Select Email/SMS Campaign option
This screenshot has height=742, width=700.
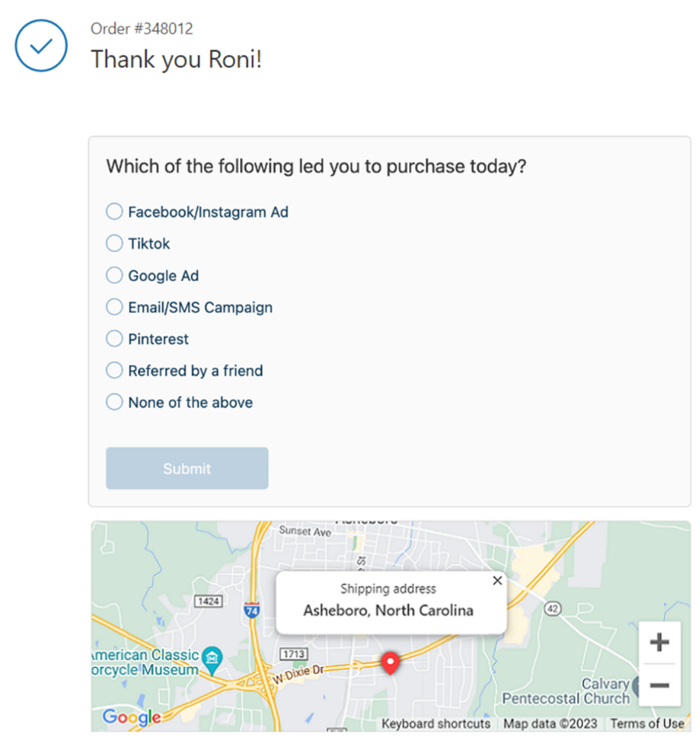click(x=190, y=307)
